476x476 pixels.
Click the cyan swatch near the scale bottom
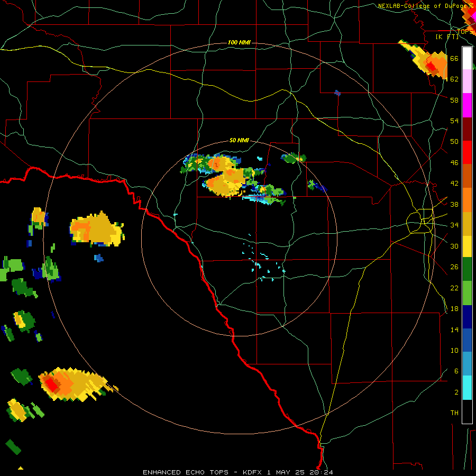coord(467,388)
